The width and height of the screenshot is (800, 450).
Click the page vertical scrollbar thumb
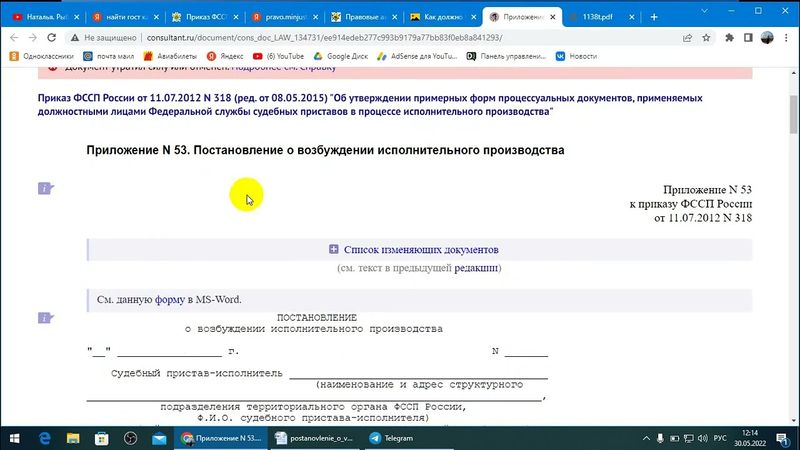[x=793, y=113]
